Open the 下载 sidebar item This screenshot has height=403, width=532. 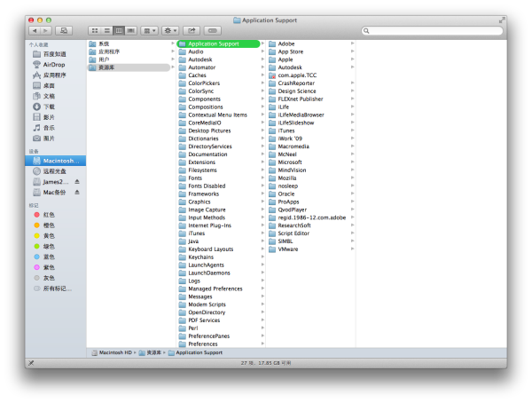point(49,107)
